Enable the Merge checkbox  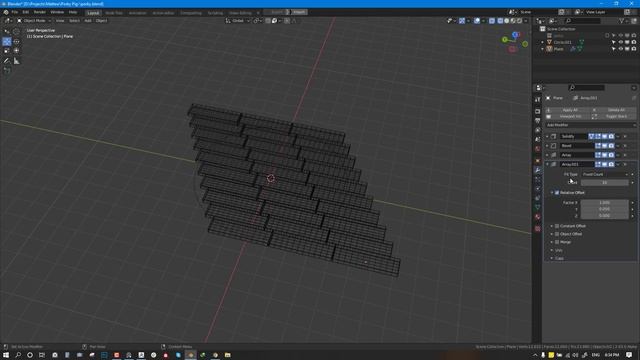557,242
